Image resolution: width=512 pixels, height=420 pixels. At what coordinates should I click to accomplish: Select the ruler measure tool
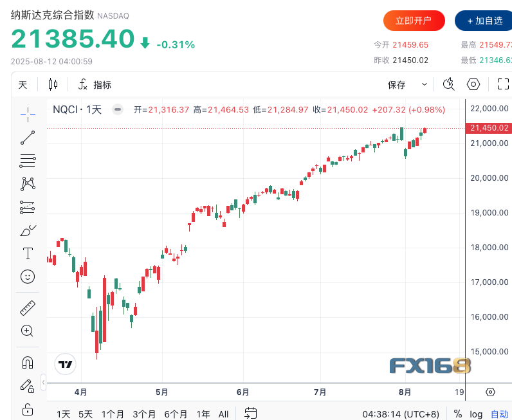coord(28,307)
